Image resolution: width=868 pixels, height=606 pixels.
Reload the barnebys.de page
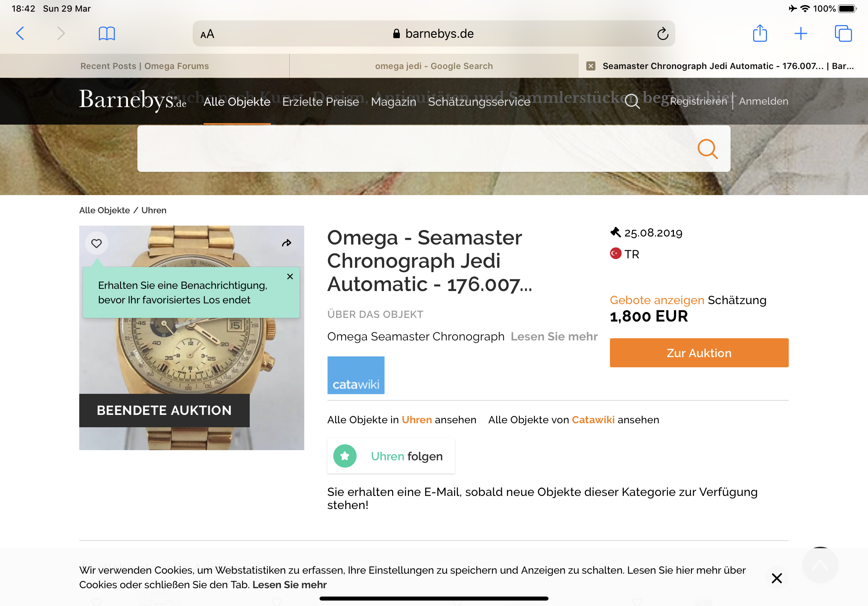pyautogui.click(x=662, y=34)
